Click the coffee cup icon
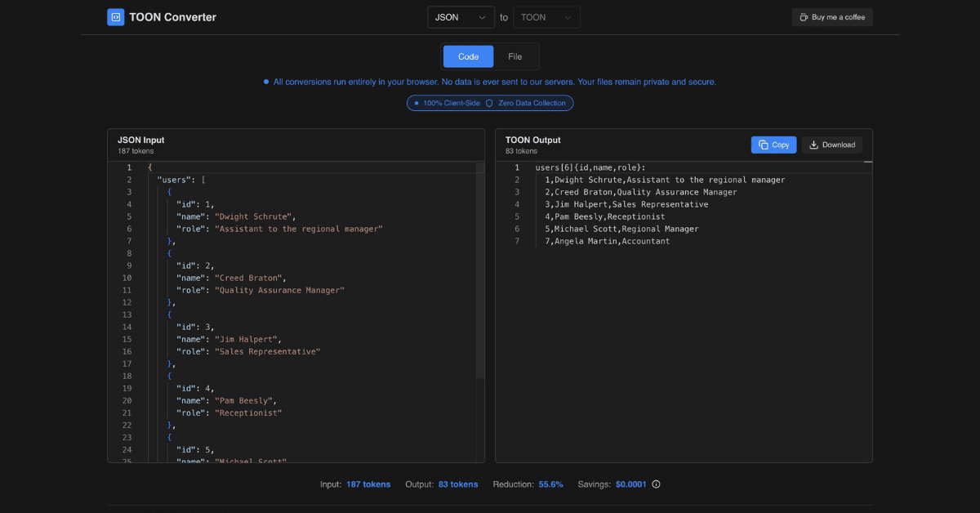 coord(804,17)
